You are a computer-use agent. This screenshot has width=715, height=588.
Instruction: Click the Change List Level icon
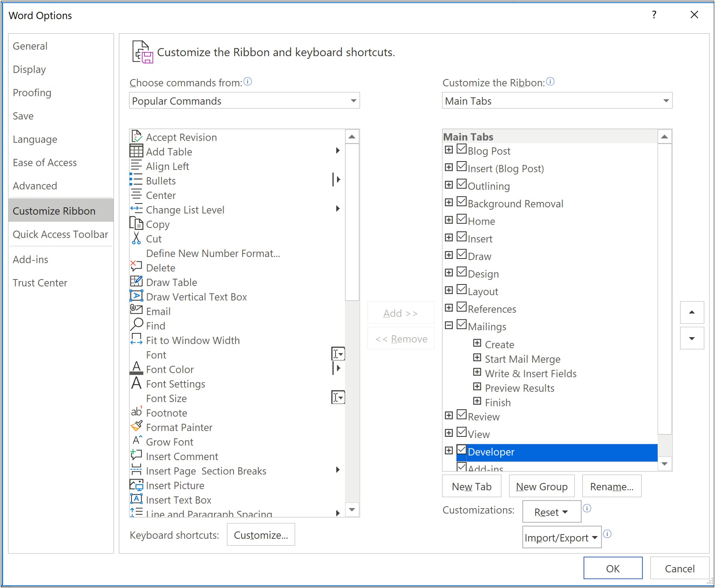pos(136,209)
